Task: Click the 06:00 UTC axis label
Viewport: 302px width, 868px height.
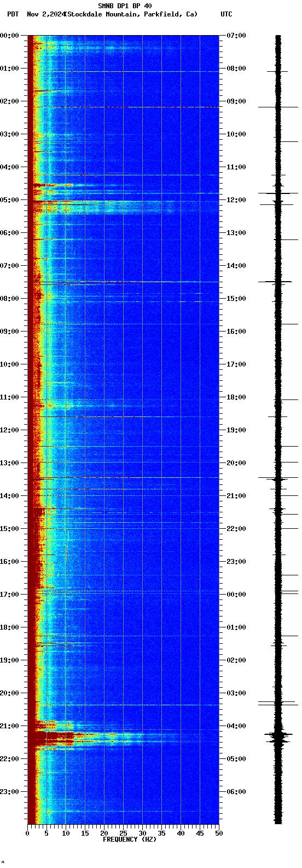Action: pos(236,792)
